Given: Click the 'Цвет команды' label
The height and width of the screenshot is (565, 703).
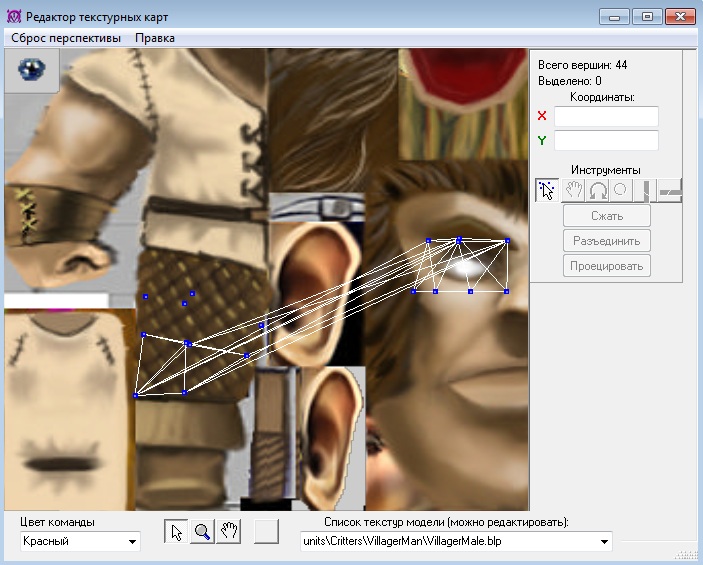Looking at the screenshot, I should click(x=57, y=522).
